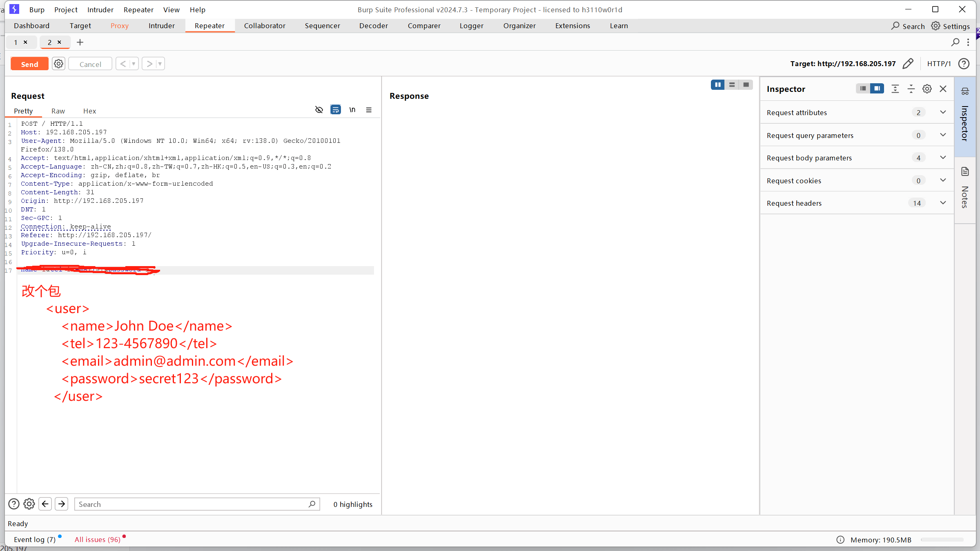Expand the Request headers section
980x551 pixels.
(x=942, y=203)
